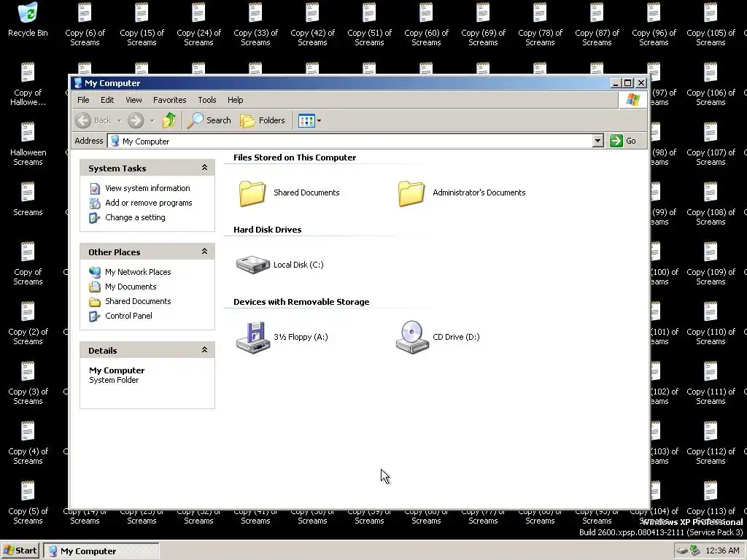
Task: Click the My Computer title bar icon
Action: pyautogui.click(x=77, y=83)
